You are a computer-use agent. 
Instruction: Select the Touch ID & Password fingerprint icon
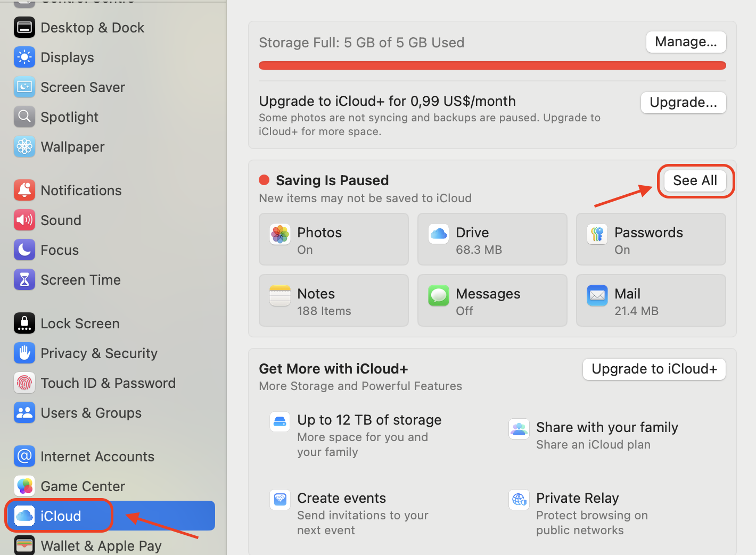coord(24,383)
